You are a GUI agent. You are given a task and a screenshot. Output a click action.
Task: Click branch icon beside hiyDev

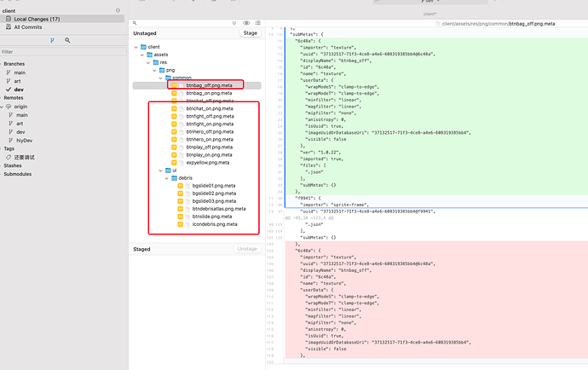coord(10,141)
